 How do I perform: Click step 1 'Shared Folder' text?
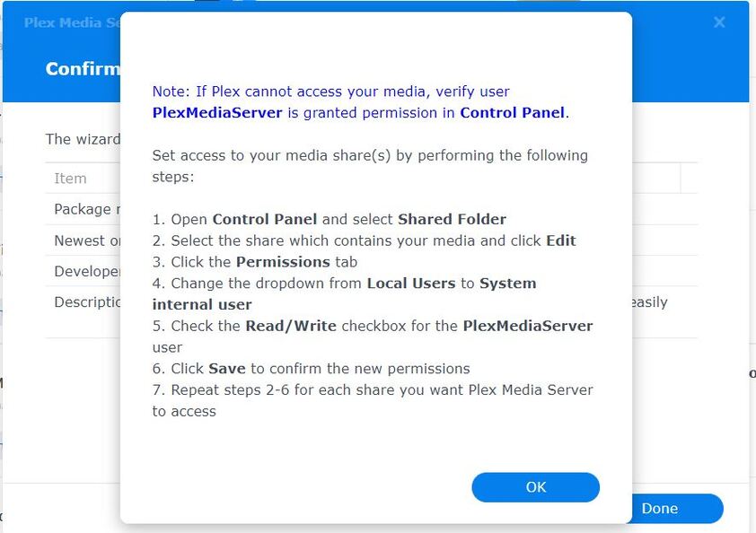pyautogui.click(x=452, y=219)
